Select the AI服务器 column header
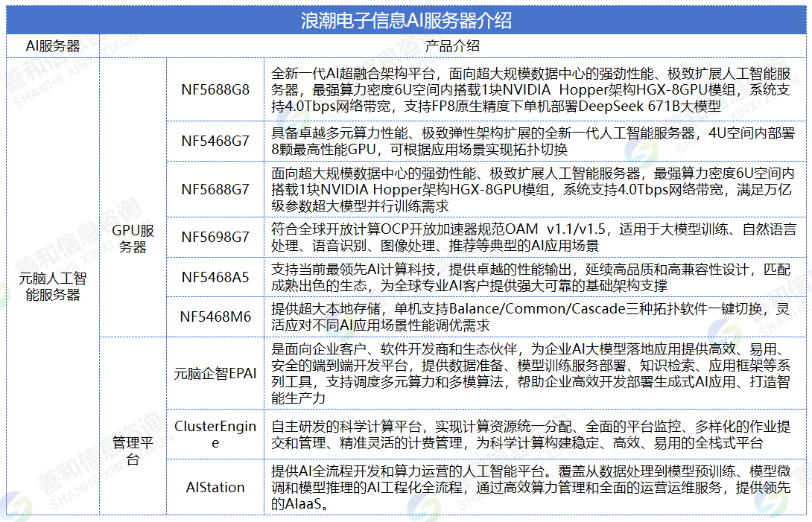The image size is (812, 522). pyautogui.click(x=53, y=46)
